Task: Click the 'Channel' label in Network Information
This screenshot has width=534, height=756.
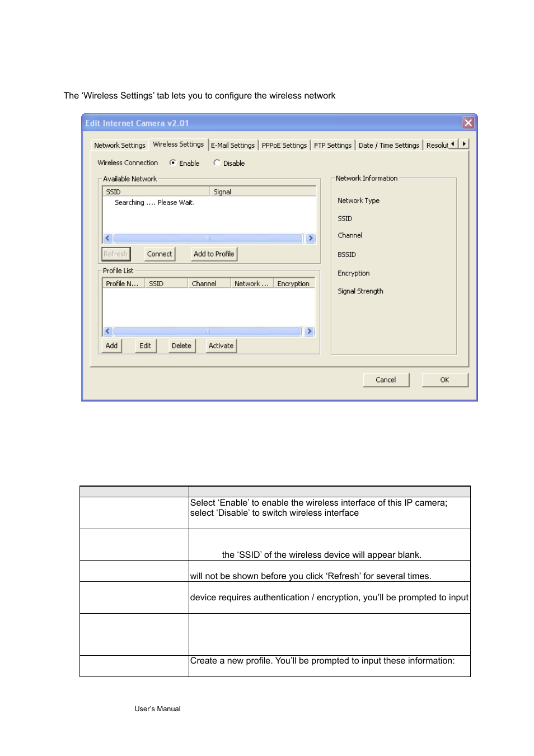Action: click(x=350, y=235)
